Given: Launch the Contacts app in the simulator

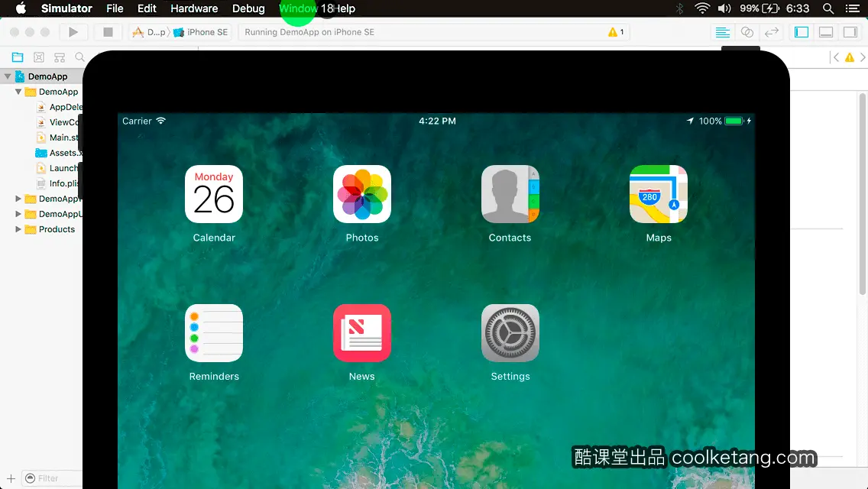Looking at the screenshot, I should coord(510,194).
